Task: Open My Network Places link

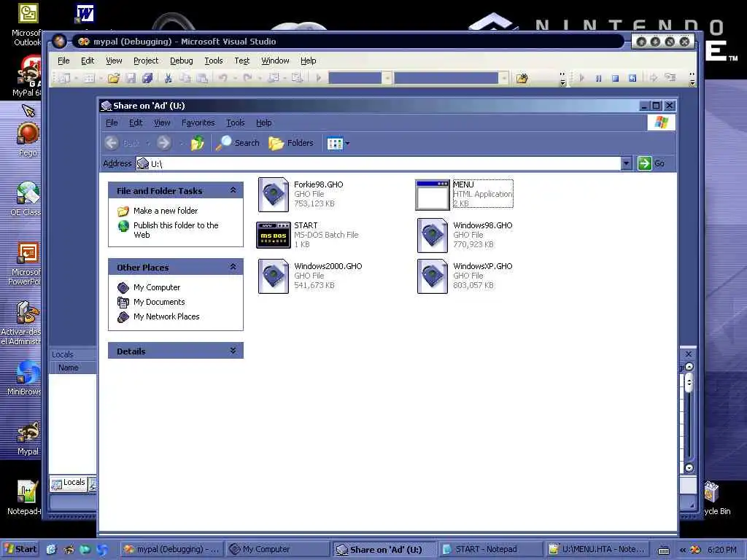Action: (166, 316)
